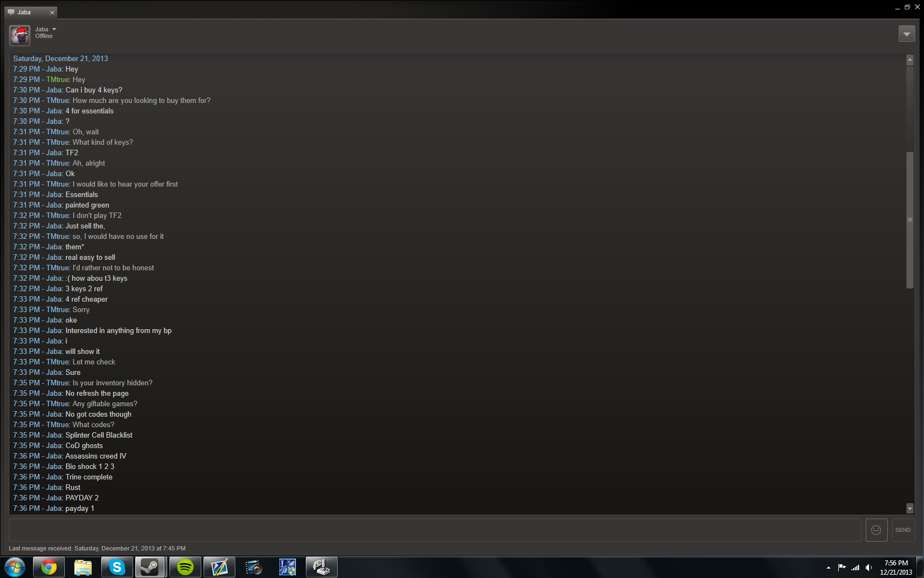Click message 'Trine complete'
924x578 pixels.
[89, 477]
